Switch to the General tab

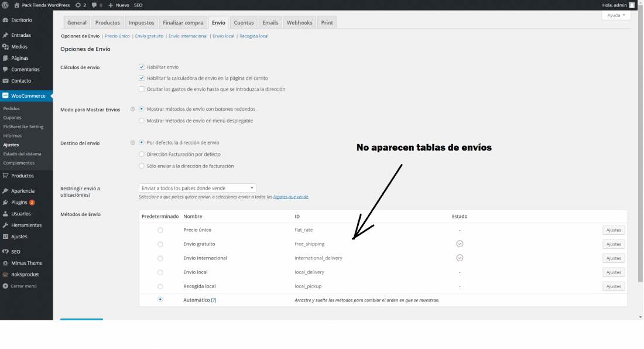[x=77, y=23]
